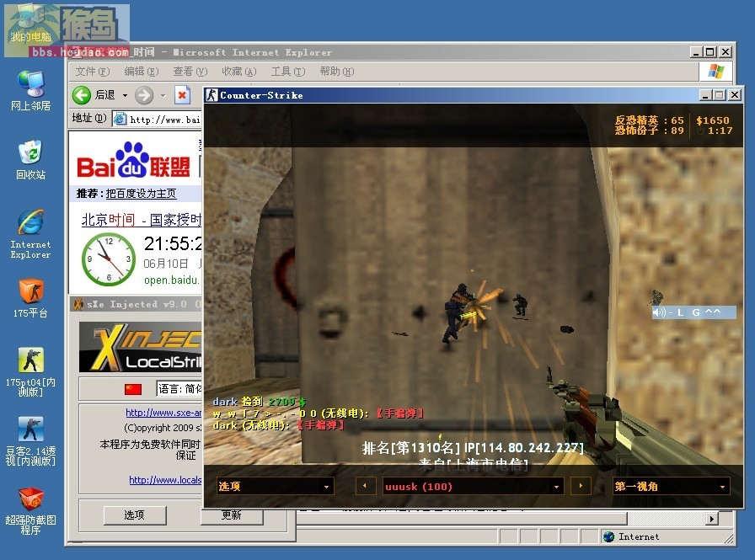Open the 回收站 recycle bin icon
This screenshot has width=755, height=560.
click(x=31, y=160)
